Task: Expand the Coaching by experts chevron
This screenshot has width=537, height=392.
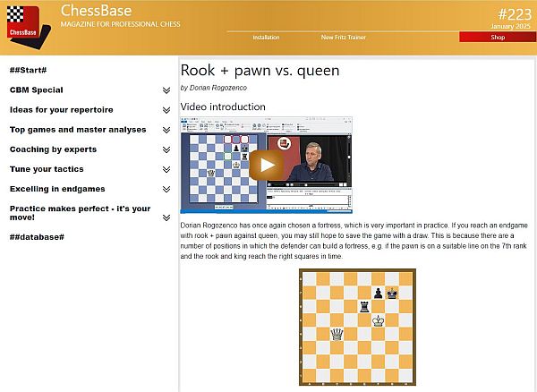Action: [x=166, y=149]
